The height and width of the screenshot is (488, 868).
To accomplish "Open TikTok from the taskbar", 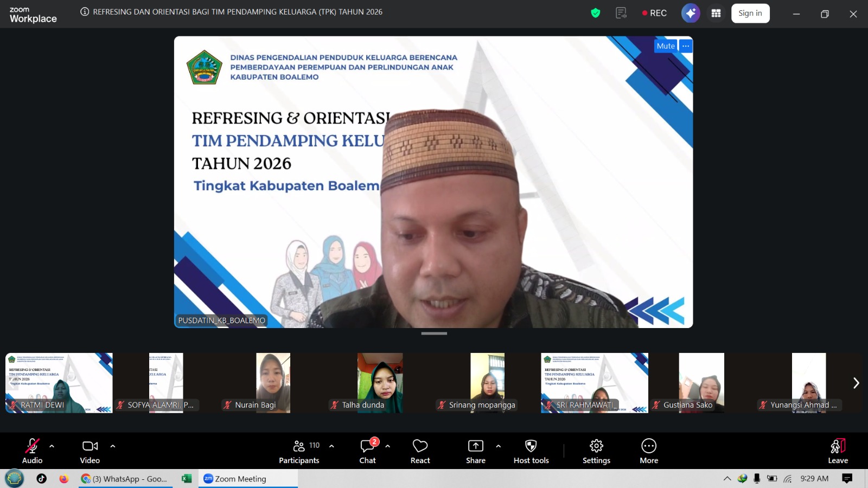I will pyautogui.click(x=42, y=478).
